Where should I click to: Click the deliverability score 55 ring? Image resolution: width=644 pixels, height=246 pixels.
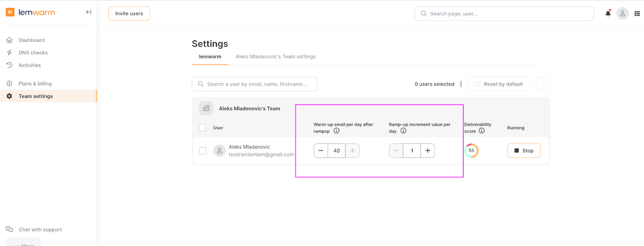(x=471, y=151)
